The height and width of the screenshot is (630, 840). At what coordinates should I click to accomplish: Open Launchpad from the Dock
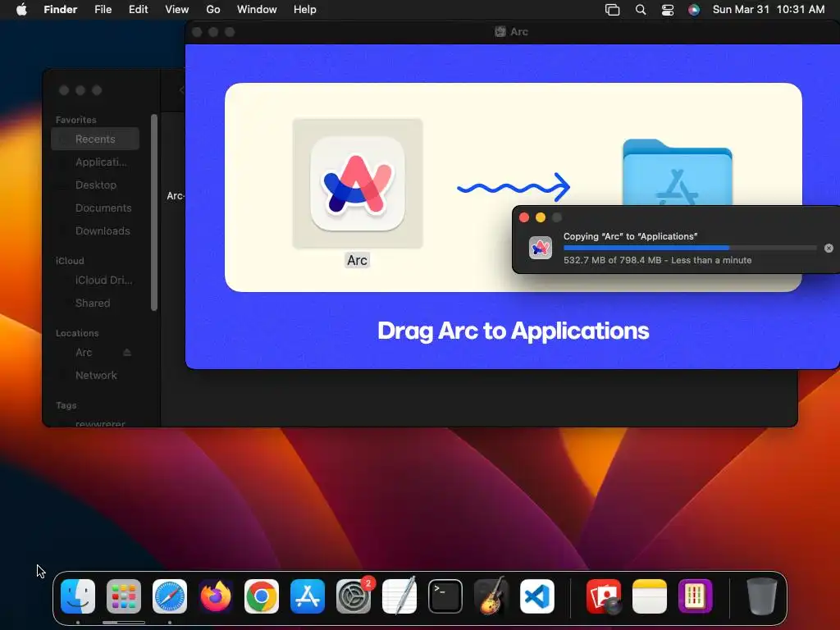pyautogui.click(x=124, y=596)
